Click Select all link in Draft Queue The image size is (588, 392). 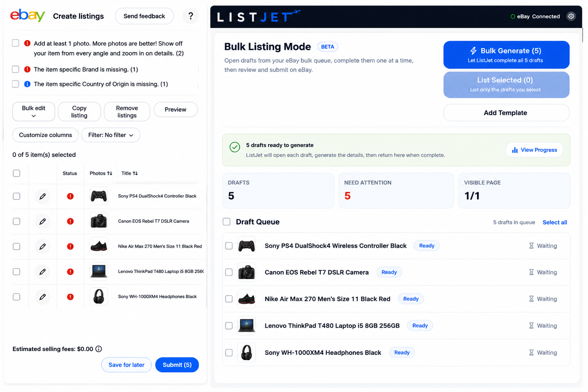coord(555,222)
